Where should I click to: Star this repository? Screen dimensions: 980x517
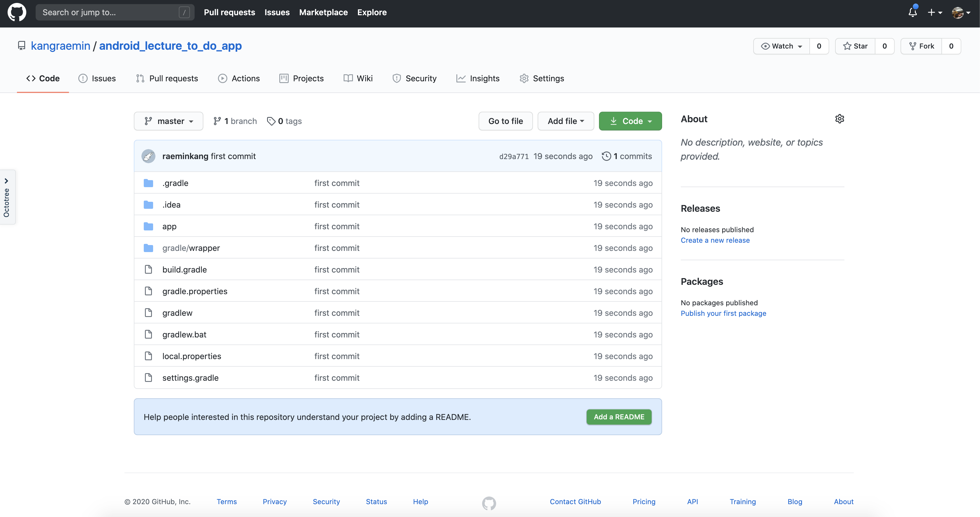(855, 46)
